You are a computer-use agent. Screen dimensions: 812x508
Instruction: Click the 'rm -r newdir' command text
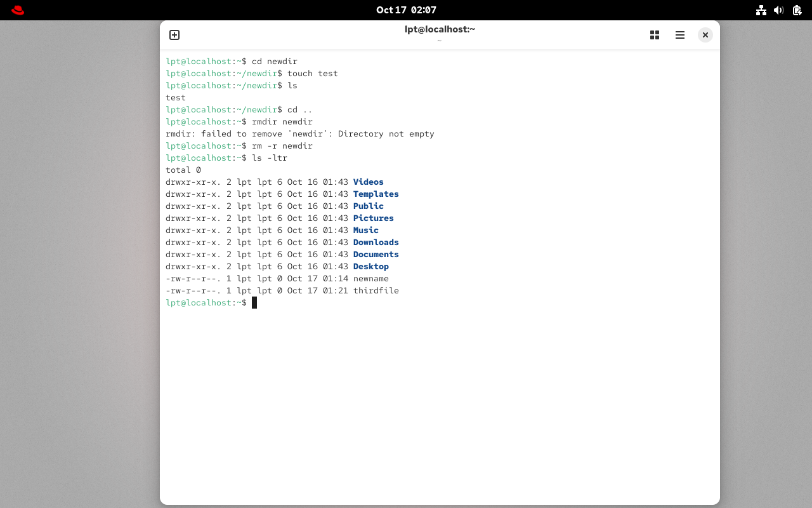[282, 146]
